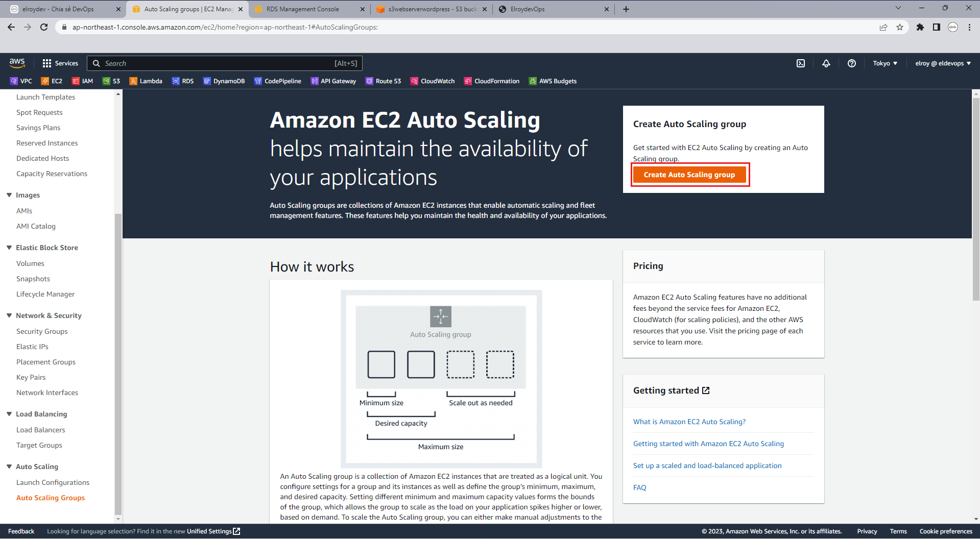The height and width of the screenshot is (539, 980).
Task: Open the CloudFormation shortcut
Action: pos(491,81)
